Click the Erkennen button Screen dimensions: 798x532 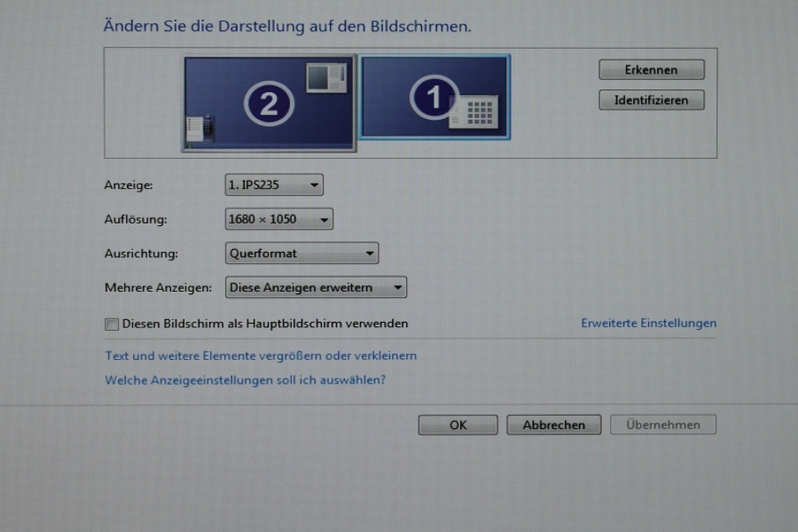(x=652, y=70)
